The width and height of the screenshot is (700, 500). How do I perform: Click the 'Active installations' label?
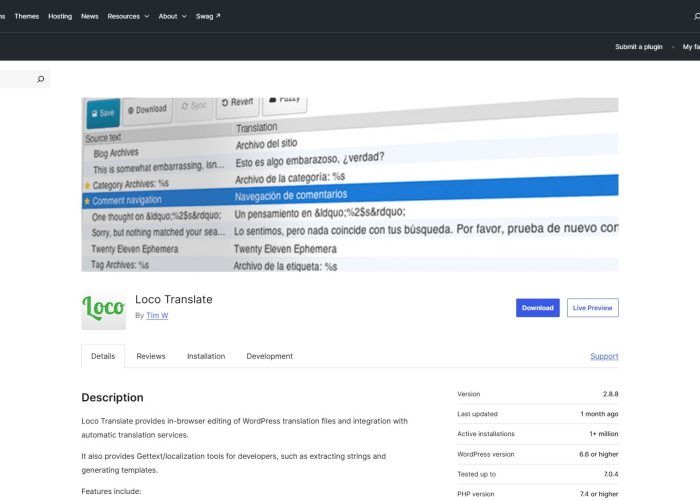coord(486,433)
